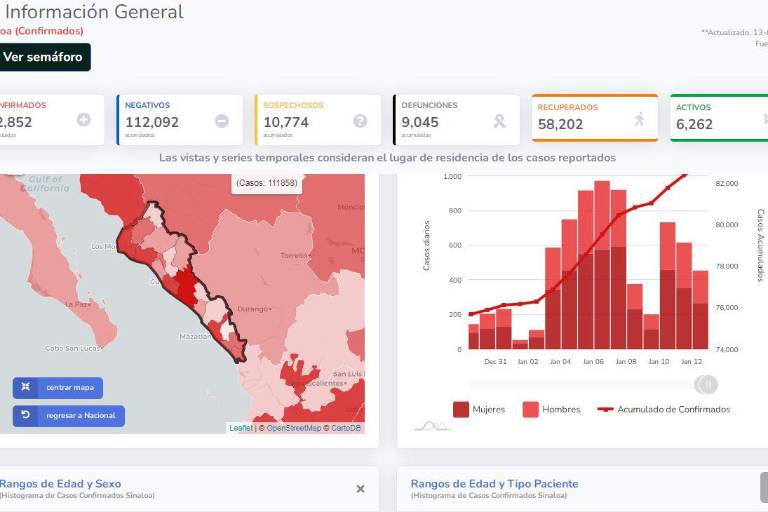Click the plus icon on Confirmados card
The image size is (768, 512).
coord(83,120)
